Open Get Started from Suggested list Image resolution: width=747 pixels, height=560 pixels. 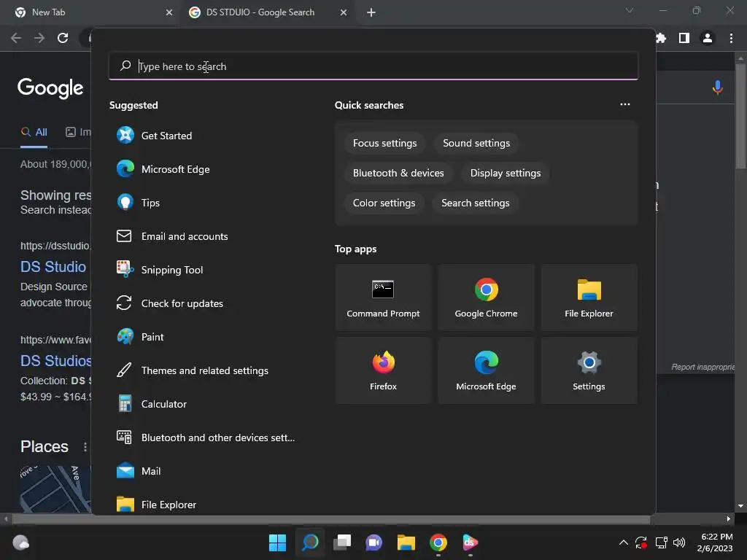pyautogui.click(x=205, y=136)
